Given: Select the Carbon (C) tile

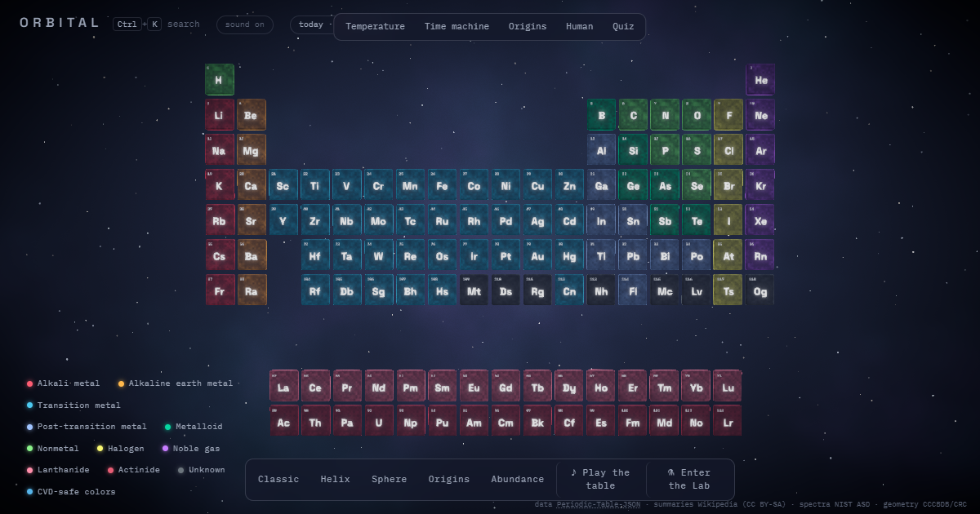Looking at the screenshot, I should click(x=633, y=114).
